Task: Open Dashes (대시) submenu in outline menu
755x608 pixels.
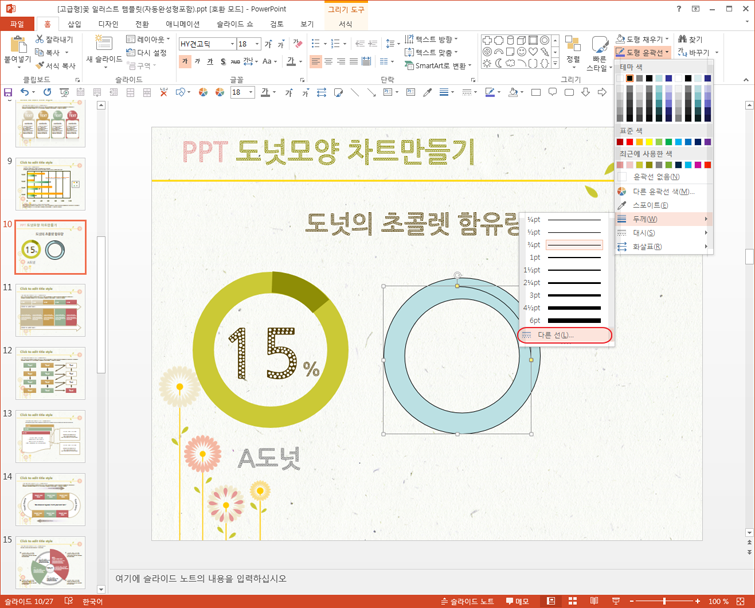Action: (664, 233)
